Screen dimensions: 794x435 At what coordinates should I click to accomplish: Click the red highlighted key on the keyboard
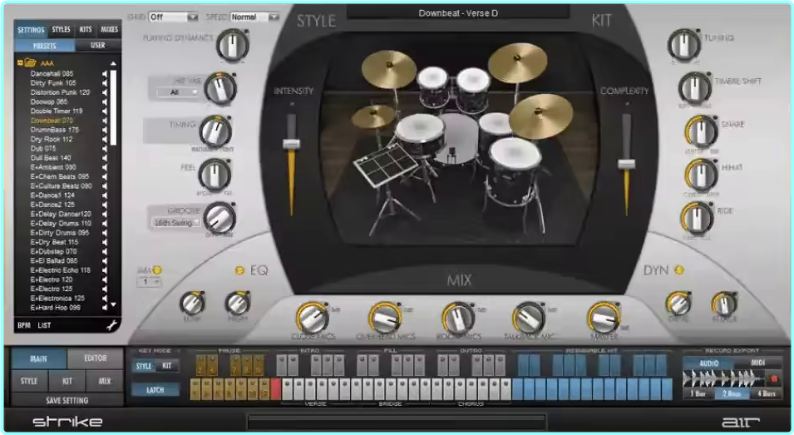[x=276, y=389]
